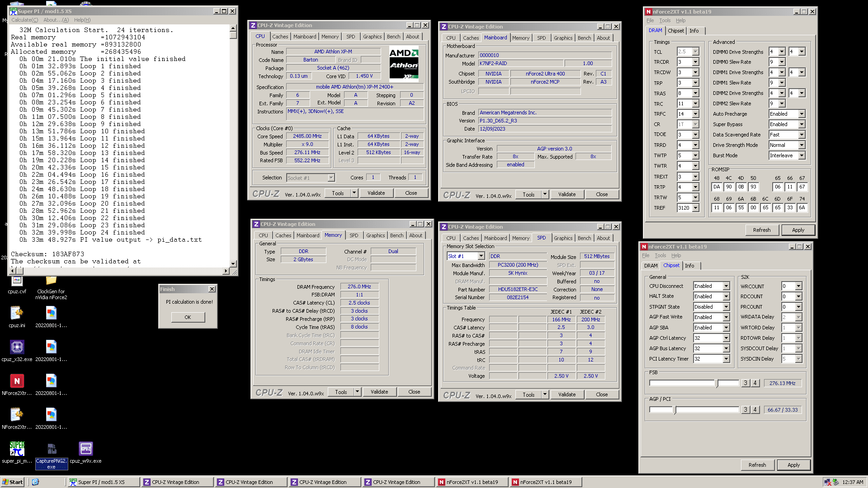
Task: Click the 3 button beside FSB slider
Action: point(745,383)
